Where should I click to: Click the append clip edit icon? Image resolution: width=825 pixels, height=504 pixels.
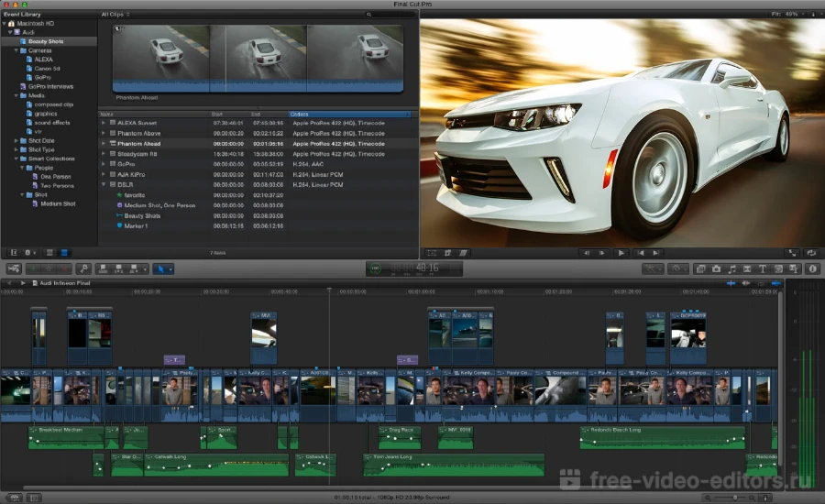134,268
